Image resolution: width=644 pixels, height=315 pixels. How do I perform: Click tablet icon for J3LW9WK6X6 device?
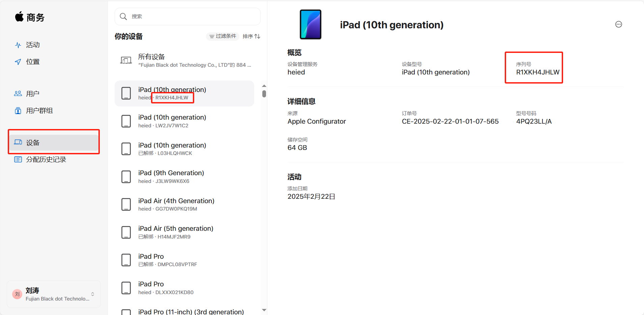pyautogui.click(x=126, y=177)
